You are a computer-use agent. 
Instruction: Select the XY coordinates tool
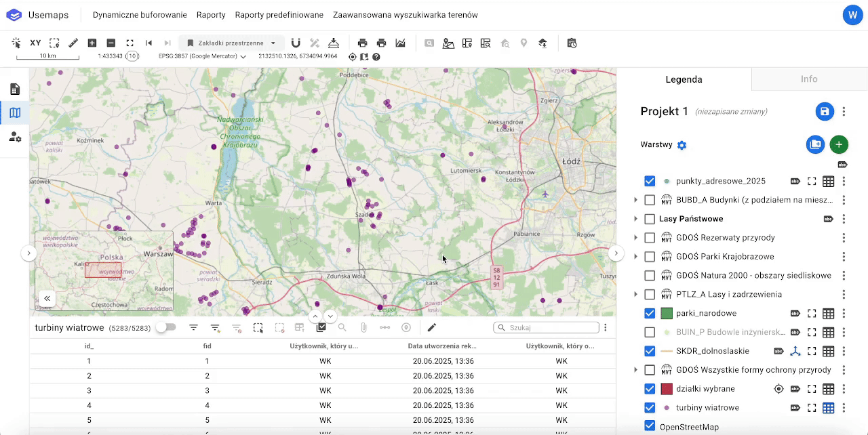coord(35,43)
